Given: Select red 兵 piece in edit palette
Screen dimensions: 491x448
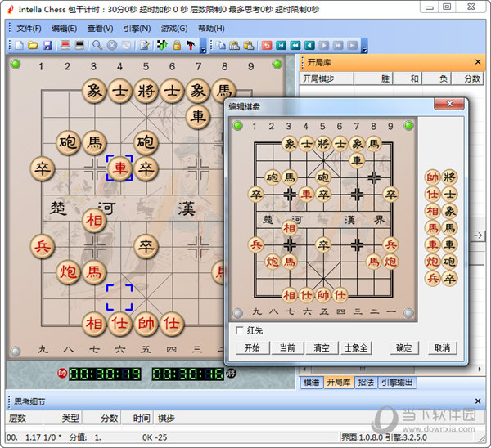Looking at the screenshot, I should click(432, 279).
